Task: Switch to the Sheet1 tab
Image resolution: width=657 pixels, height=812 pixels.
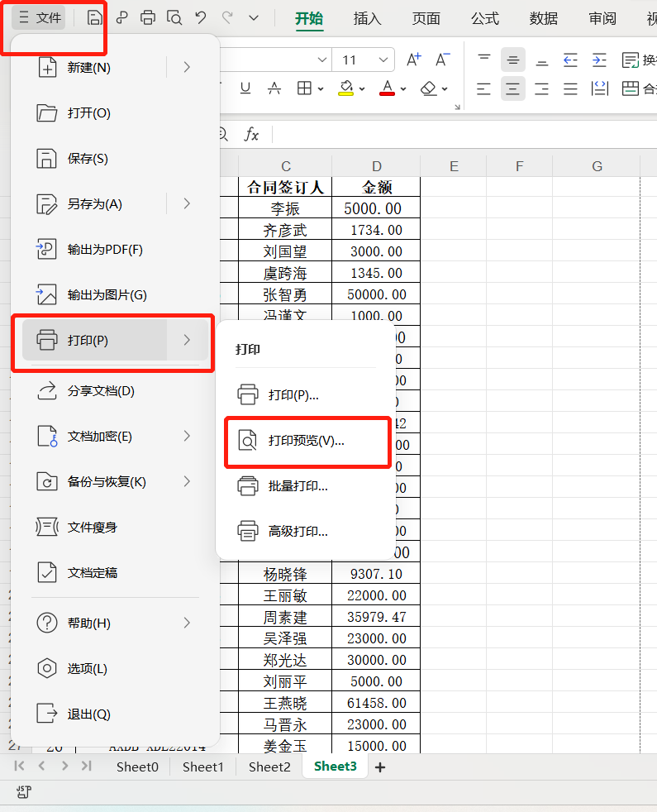Action: pyautogui.click(x=203, y=767)
